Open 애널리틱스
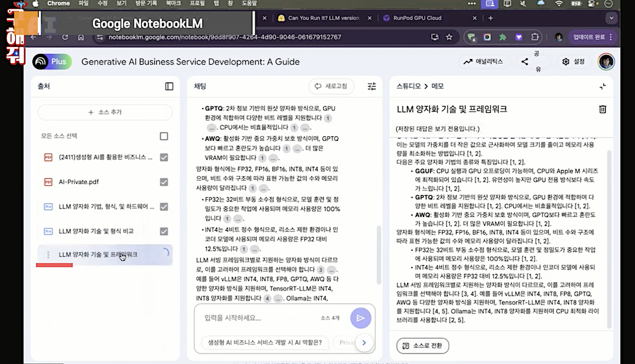635x364 pixels. pyautogui.click(x=483, y=62)
